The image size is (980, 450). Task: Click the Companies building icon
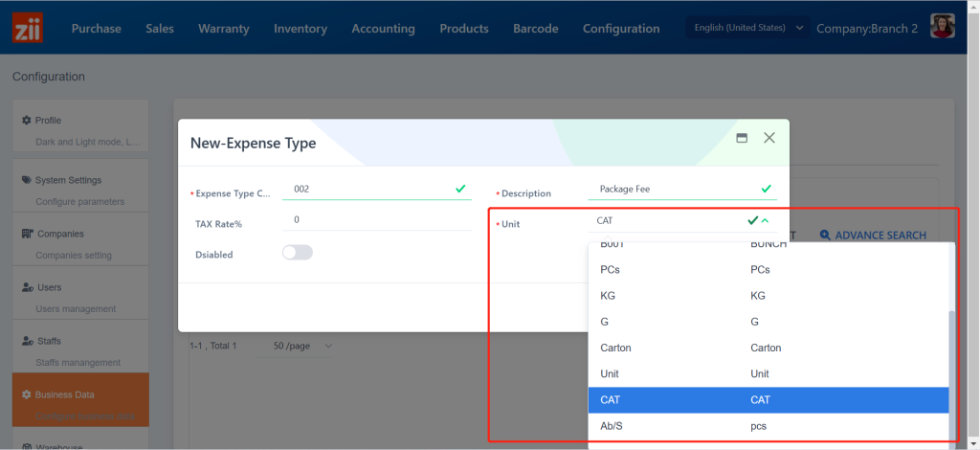tap(28, 234)
